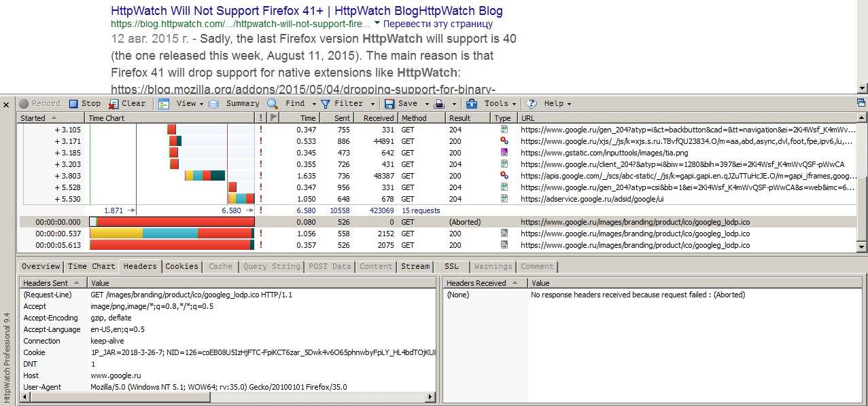
Task: Click the Find magnifier icon
Action: (x=273, y=104)
